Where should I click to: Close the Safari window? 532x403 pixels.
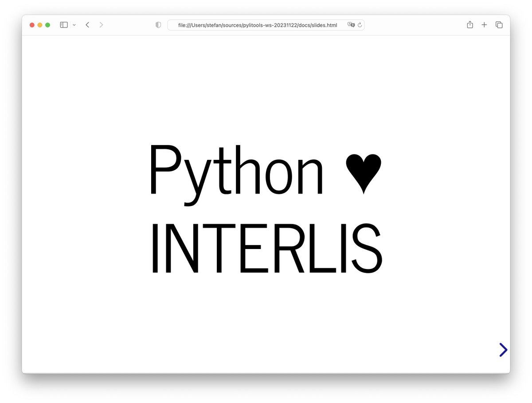click(32, 25)
